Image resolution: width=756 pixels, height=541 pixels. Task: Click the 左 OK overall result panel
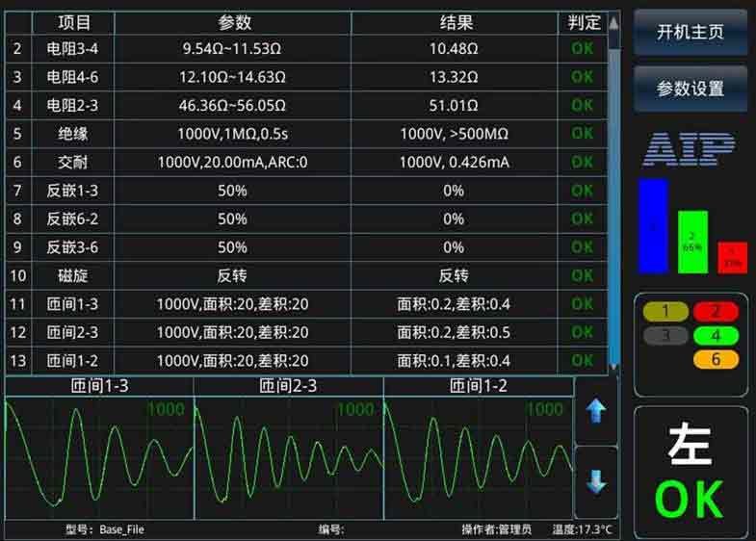coord(691,473)
